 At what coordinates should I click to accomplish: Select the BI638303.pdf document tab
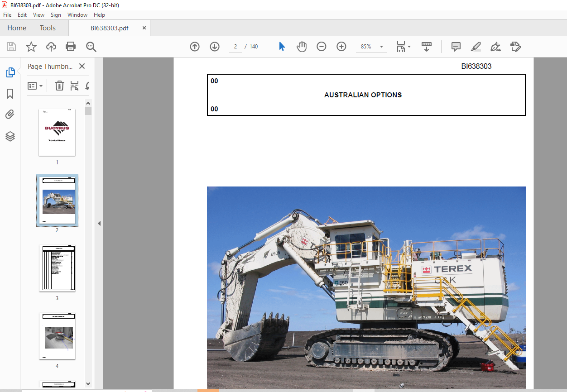tap(110, 28)
